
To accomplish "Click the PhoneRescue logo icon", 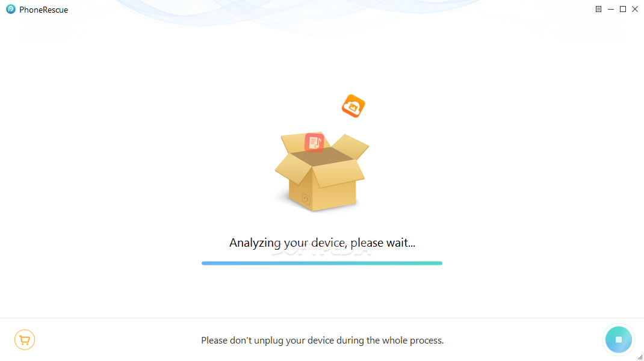I will pos(11,9).
